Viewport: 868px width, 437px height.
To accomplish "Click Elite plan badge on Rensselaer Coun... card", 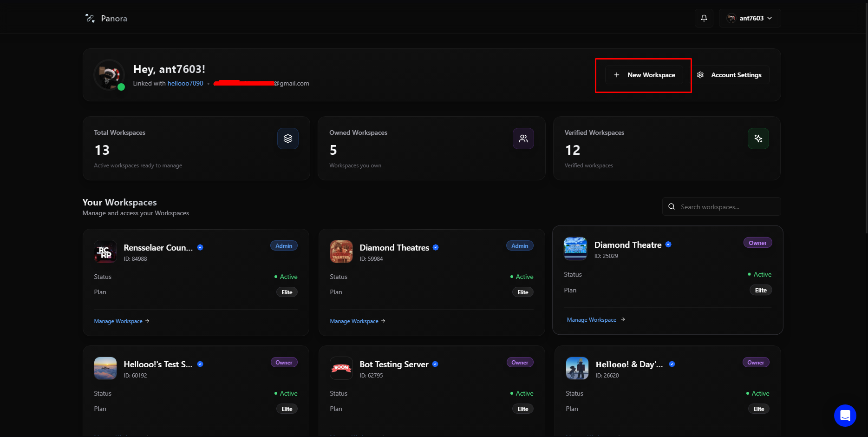I will [287, 292].
